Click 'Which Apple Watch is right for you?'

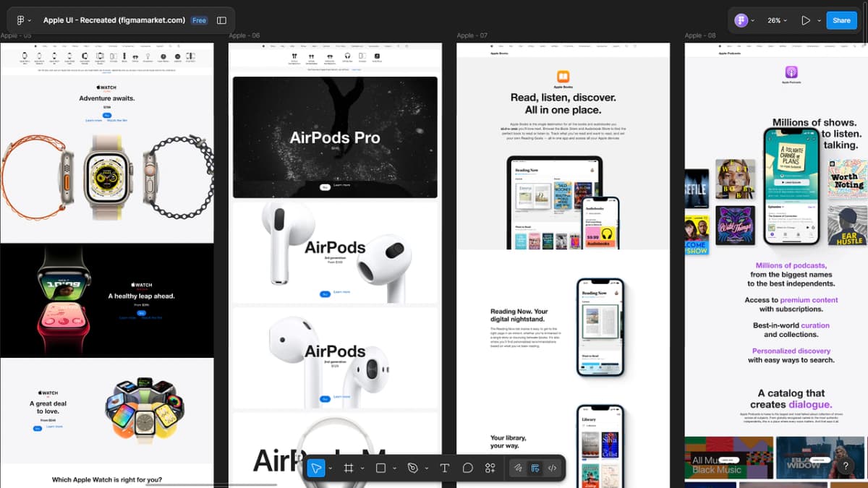coord(107,479)
